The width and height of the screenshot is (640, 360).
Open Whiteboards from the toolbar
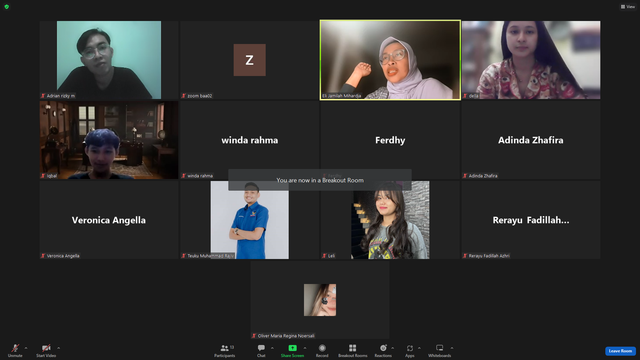[440, 350]
